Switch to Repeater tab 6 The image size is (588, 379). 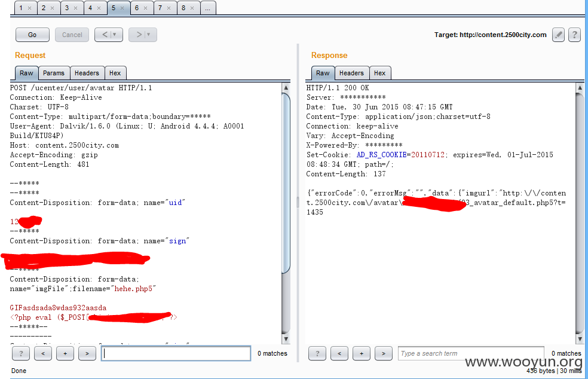coord(137,8)
